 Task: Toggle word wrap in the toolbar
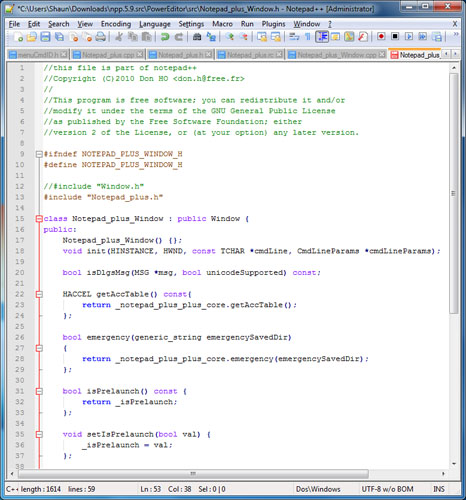[294, 37]
